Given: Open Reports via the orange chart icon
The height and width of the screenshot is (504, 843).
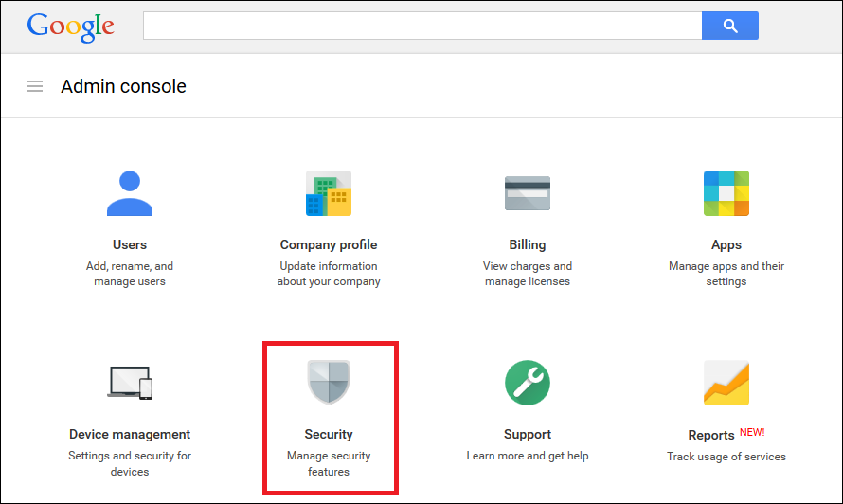Looking at the screenshot, I should (726, 383).
